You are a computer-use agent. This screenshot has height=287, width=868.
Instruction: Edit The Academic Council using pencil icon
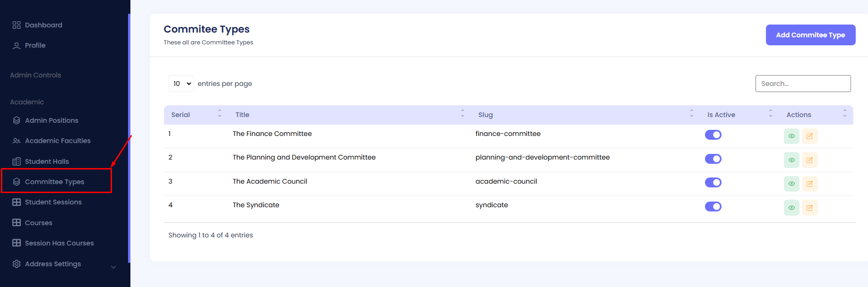pos(809,184)
